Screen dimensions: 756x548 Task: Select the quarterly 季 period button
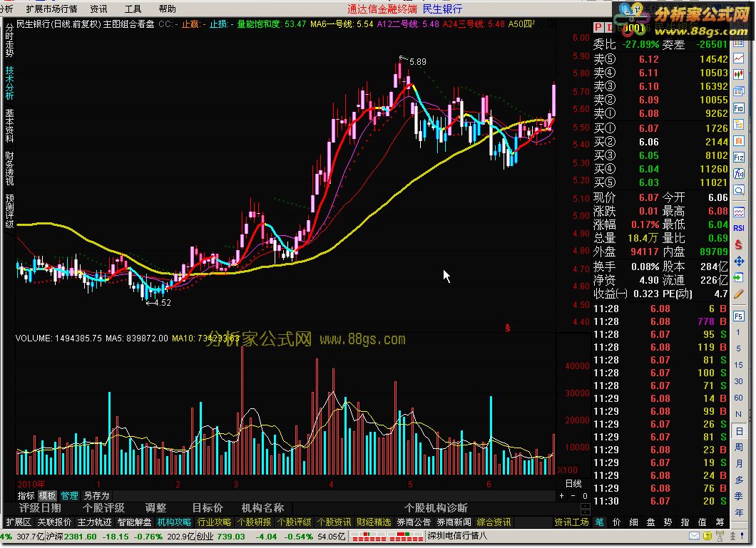(739, 497)
